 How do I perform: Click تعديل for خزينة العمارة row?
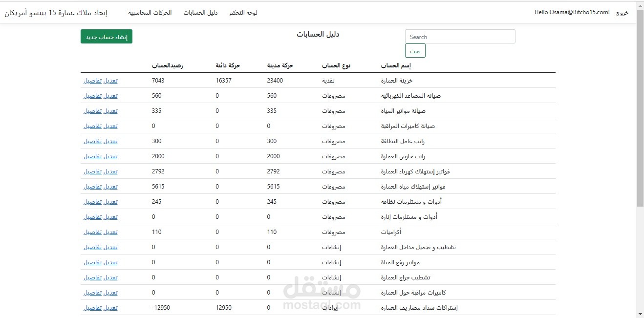(110, 81)
